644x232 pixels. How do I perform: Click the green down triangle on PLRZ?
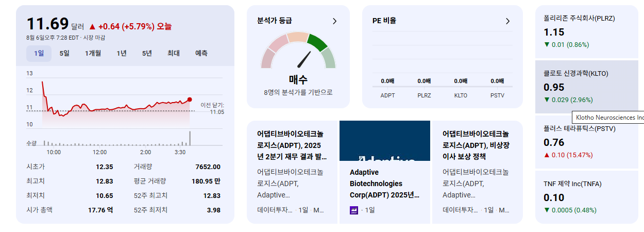pyautogui.click(x=547, y=44)
